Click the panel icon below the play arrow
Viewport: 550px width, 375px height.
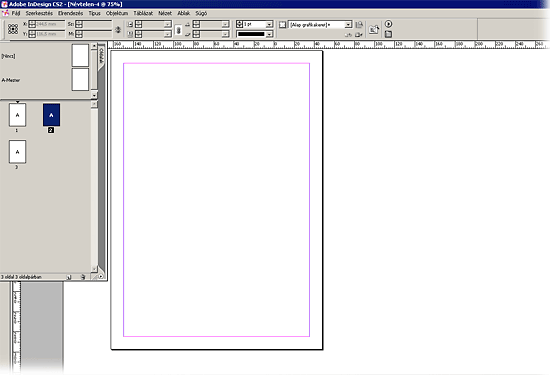point(388,34)
